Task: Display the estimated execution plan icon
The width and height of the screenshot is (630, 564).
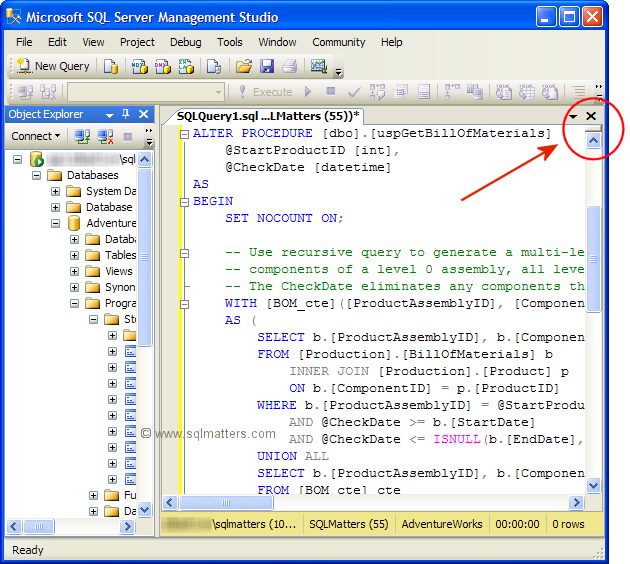Action: click(377, 92)
